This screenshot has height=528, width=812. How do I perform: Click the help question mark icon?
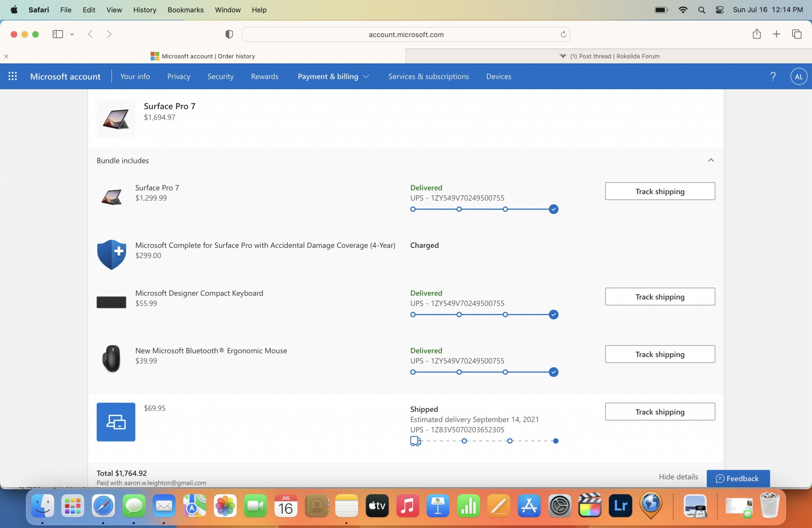(773, 76)
